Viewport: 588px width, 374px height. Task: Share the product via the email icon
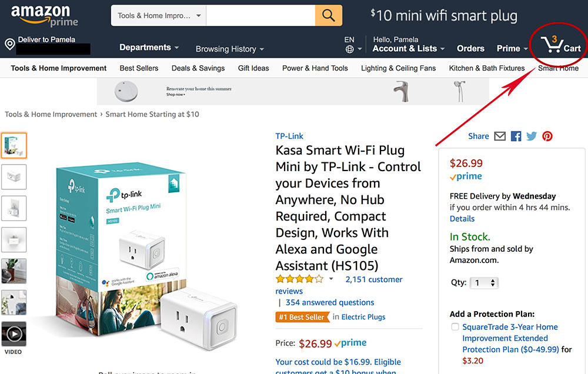pos(500,136)
